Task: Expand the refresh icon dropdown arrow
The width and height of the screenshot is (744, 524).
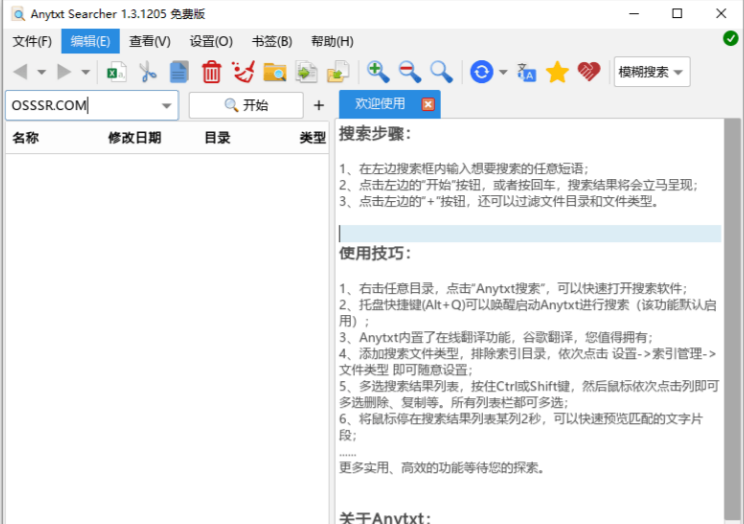Action: (x=503, y=71)
